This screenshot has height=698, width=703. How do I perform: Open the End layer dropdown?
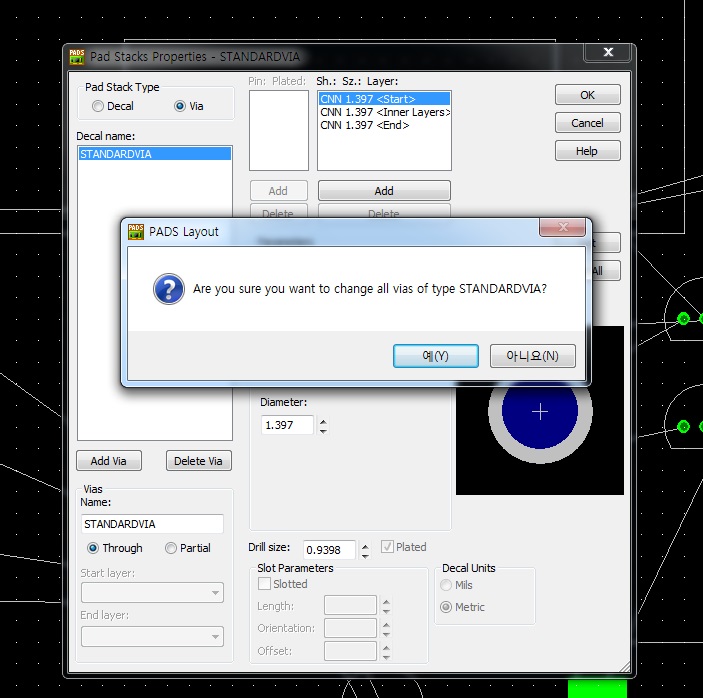(152, 636)
